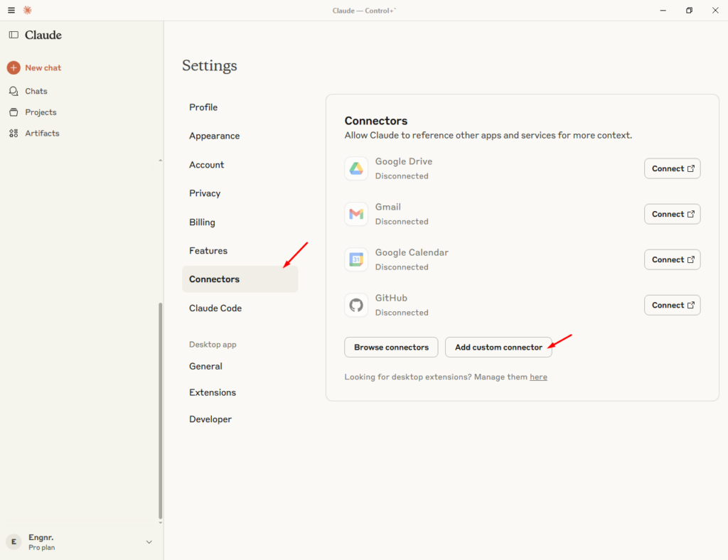Viewport: 728px width, 560px height.
Task: Close the Claude window
Action: [715, 10]
